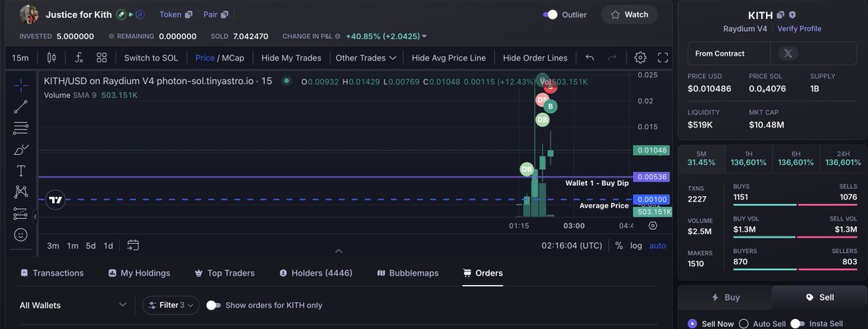Open the forecasting and measurement tool

20,214
